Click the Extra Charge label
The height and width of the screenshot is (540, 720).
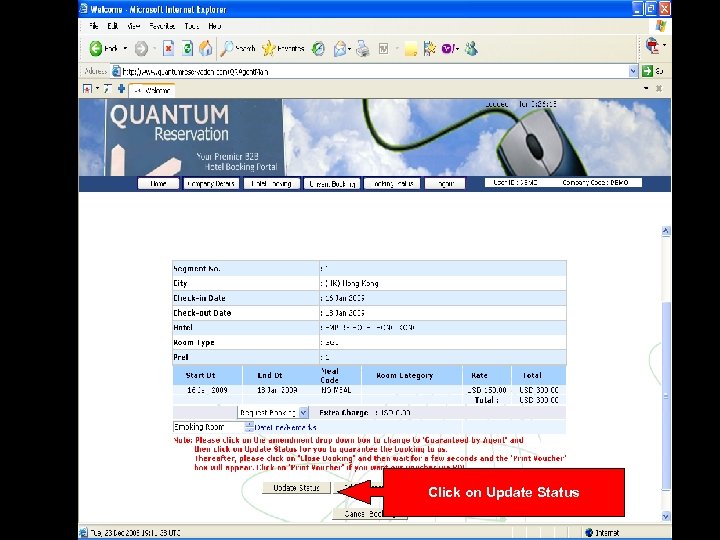[x=343, y=413]
